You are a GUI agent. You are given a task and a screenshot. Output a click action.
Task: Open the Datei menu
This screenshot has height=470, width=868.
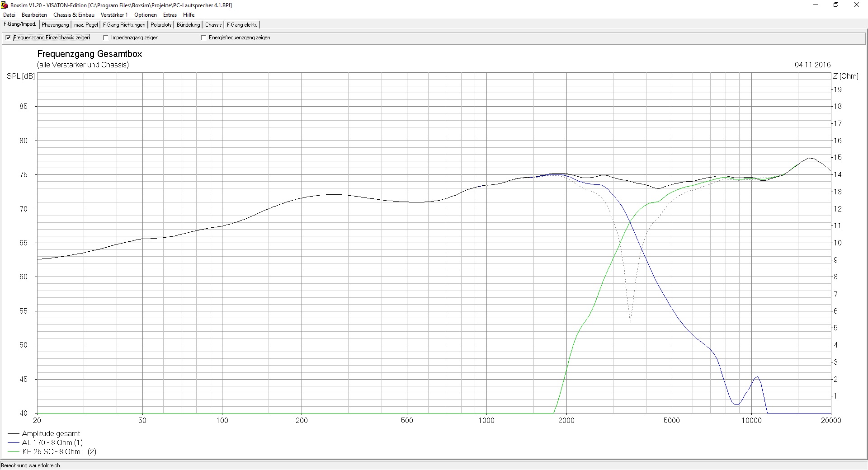point(9,15)
